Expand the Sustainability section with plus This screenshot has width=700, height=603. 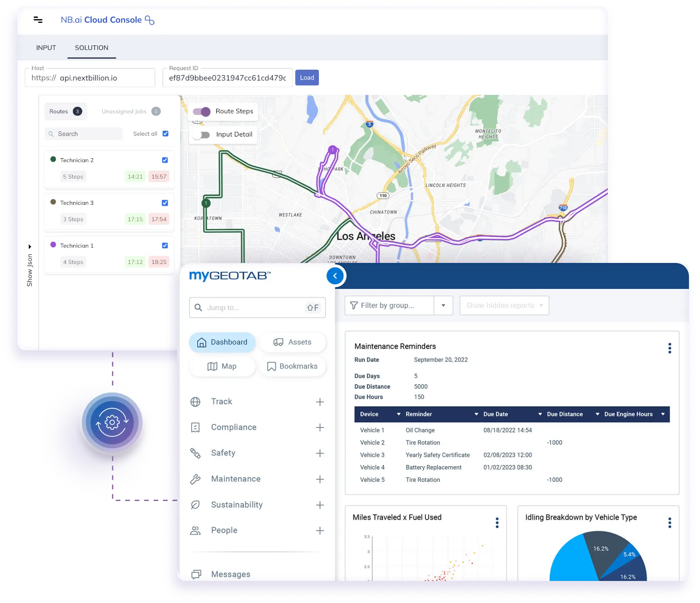pos(320,505)
